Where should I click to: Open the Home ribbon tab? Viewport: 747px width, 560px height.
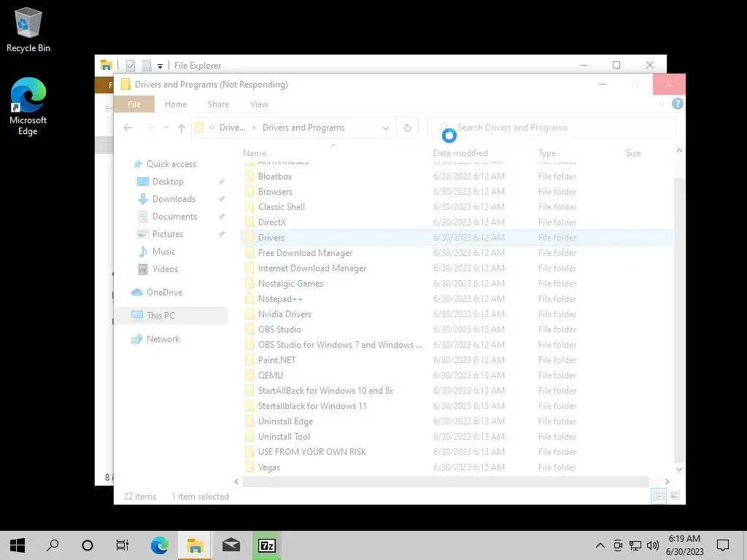point(176,104)
